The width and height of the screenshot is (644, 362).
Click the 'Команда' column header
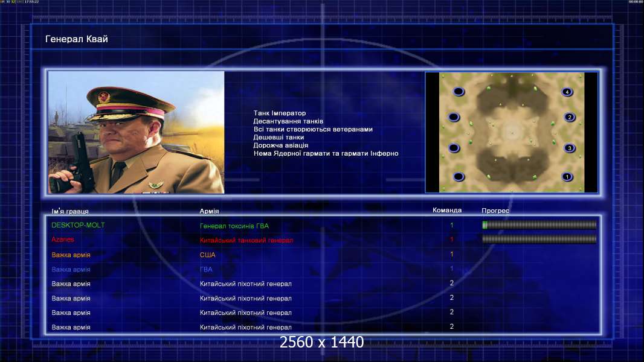[447, 211]
